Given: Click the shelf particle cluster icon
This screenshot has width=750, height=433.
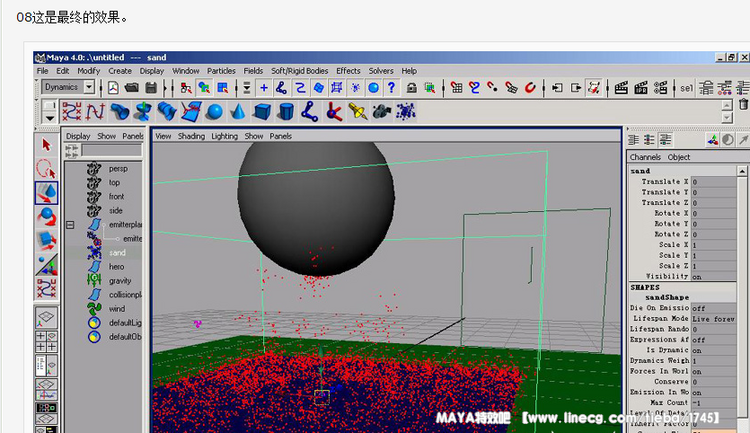Looking at the screenshot, I should click(406, 111).
